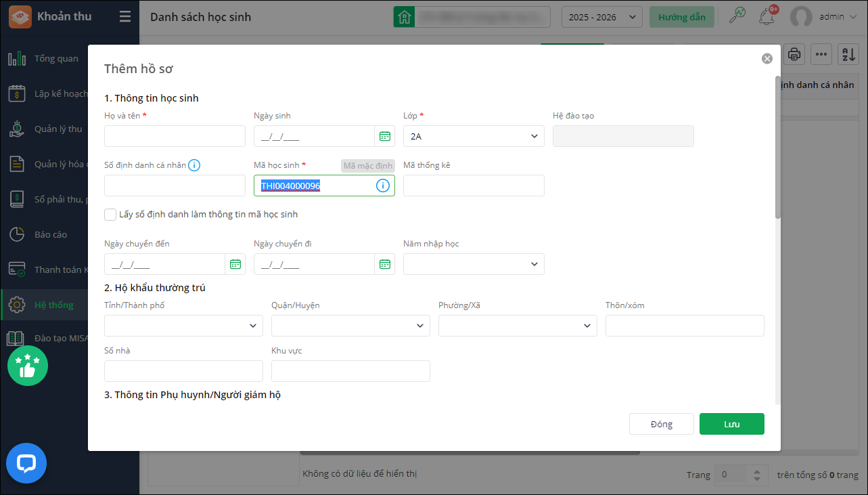Click the Thanh toán card icon
The width and height of the screenshot is (868, 495).
pos(17,270)
